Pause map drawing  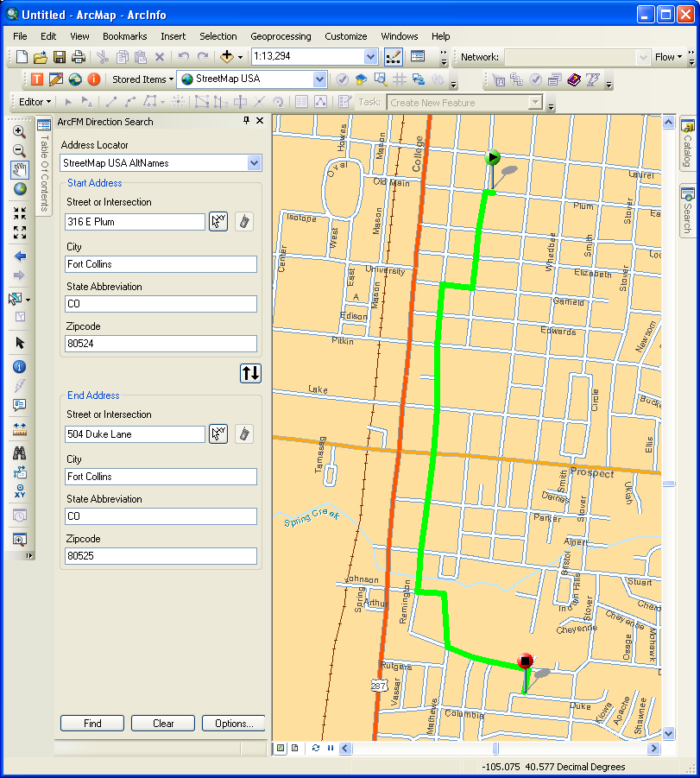point(331,748)
